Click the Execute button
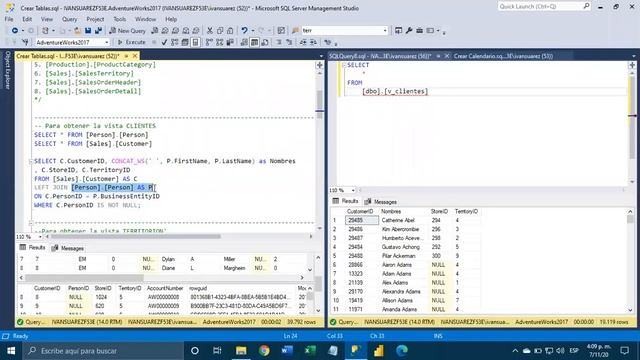640x360 pixels. click(x=131, y=42)
